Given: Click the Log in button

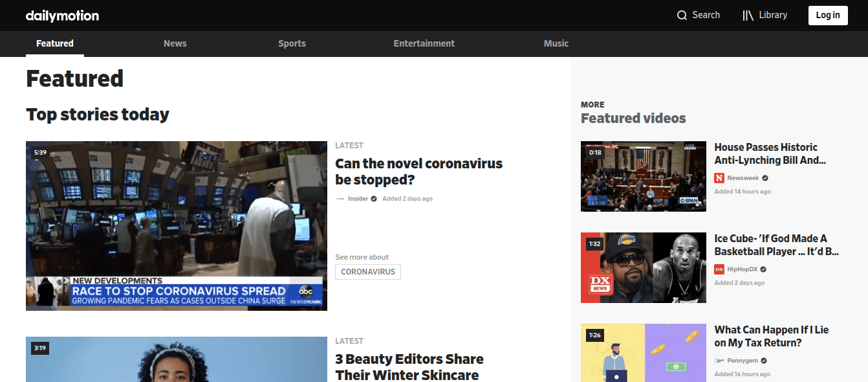Looking at the screenshot, I should [828, 16].
